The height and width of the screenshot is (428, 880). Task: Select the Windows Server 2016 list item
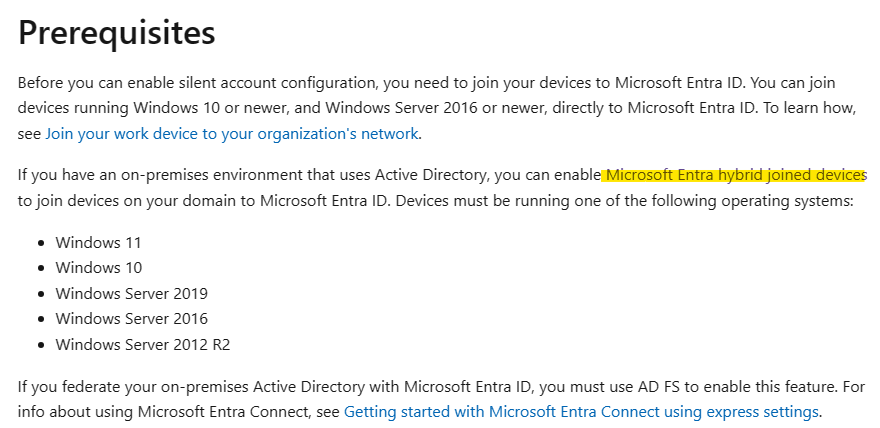point(131,319)
